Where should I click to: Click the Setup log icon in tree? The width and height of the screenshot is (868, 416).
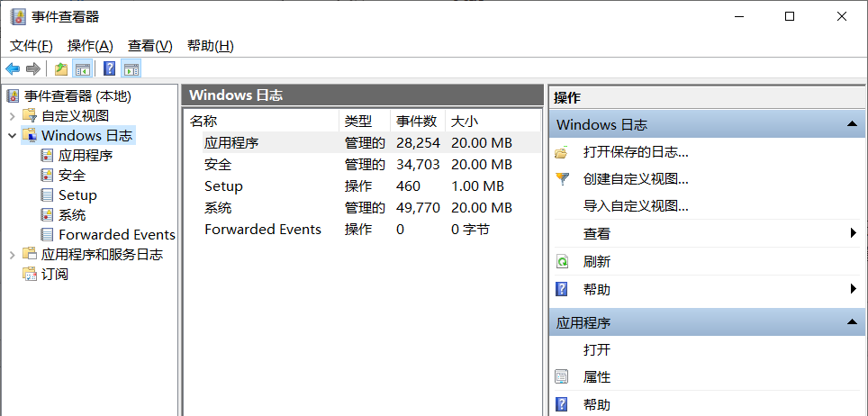click(x=47, y=195)
